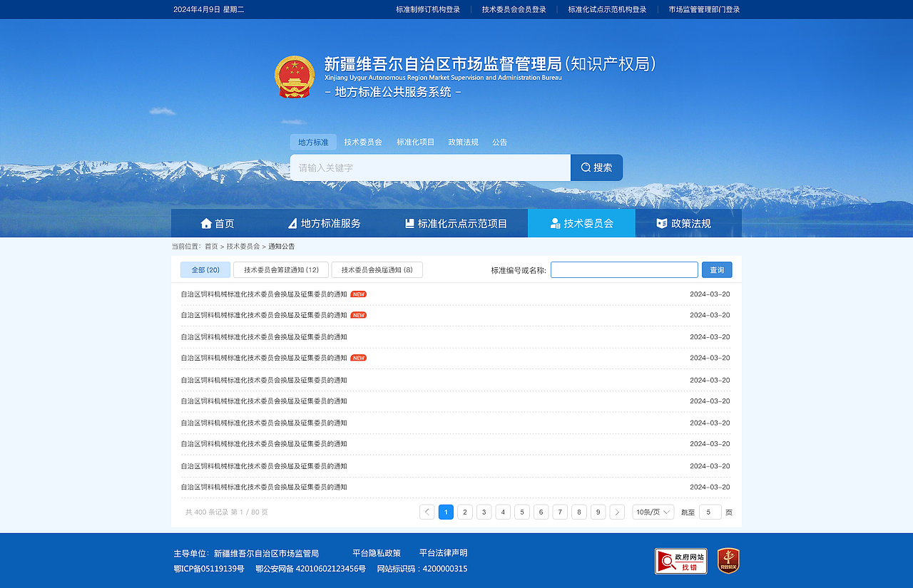Click the 查询 query button
Screen dimensions: 913x588
click(716, 269)
